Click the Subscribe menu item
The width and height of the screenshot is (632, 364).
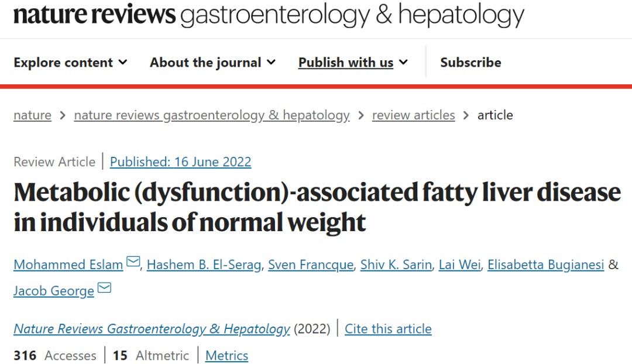coord(470,63)
